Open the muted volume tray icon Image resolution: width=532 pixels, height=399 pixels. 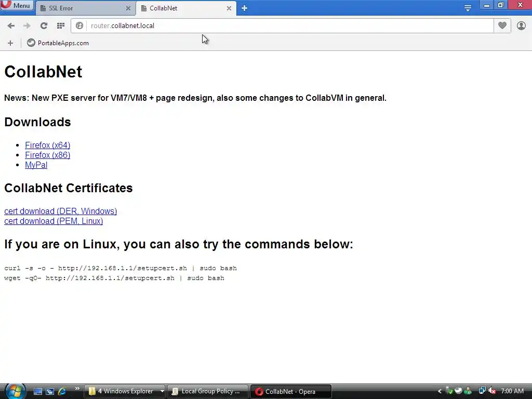point(493,391)
